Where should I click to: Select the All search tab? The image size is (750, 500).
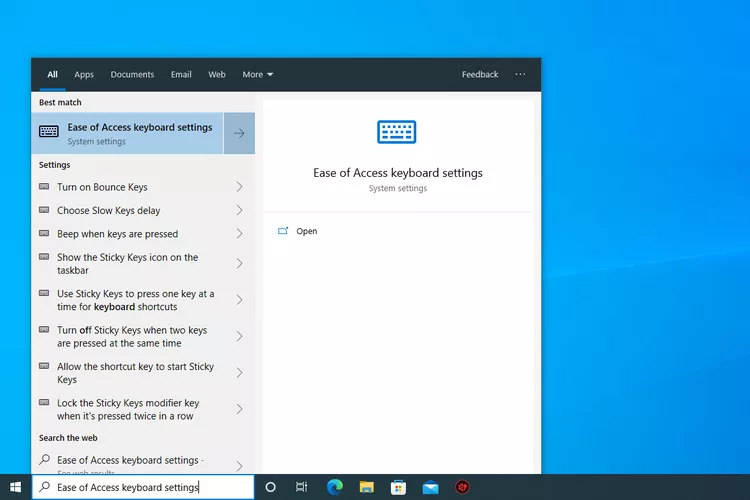pyautogui.click(x=53, y=74)
